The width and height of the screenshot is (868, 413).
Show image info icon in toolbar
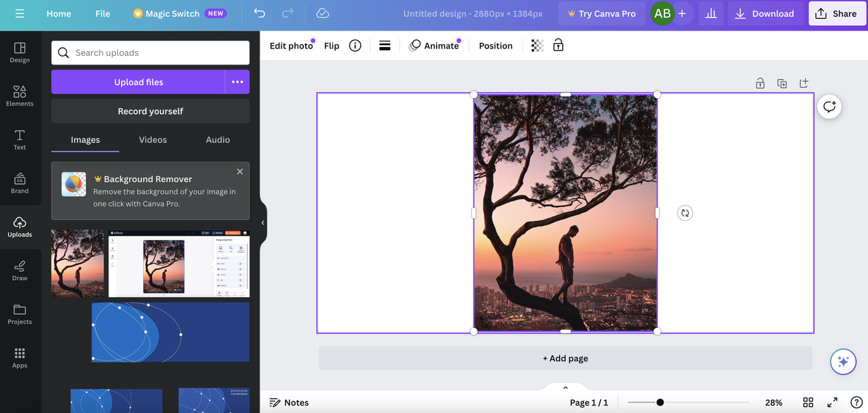coord(355,46)
